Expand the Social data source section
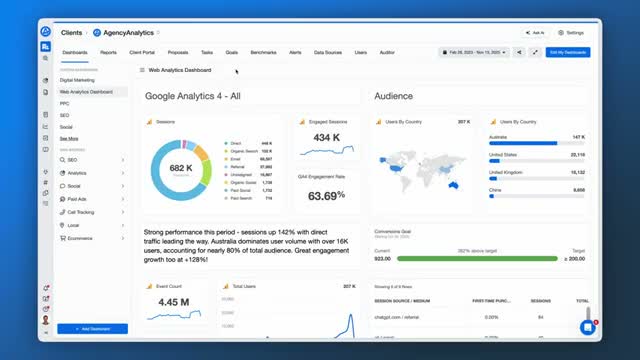The width and height of the screenshot is (640, 360). 92,186
